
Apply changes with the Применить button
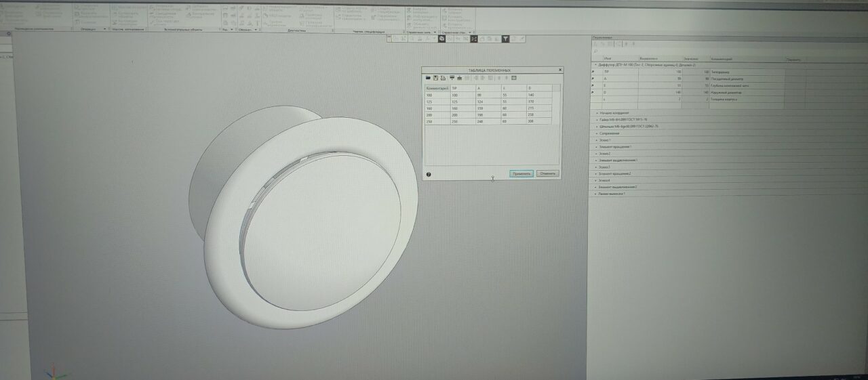pyautogui.click(x=521, y=173)
